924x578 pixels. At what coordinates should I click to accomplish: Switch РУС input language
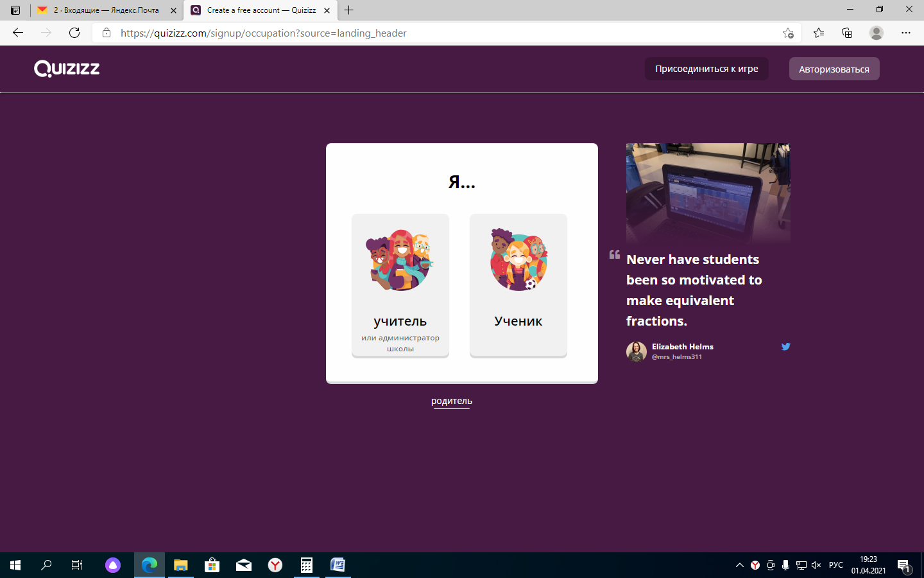pos(836,565)
